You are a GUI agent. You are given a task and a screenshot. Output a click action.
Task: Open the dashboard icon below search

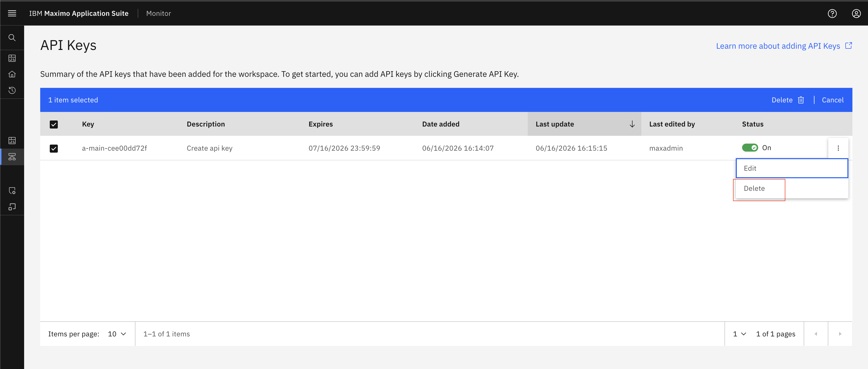pyautogui.click(x=12, y=58)
